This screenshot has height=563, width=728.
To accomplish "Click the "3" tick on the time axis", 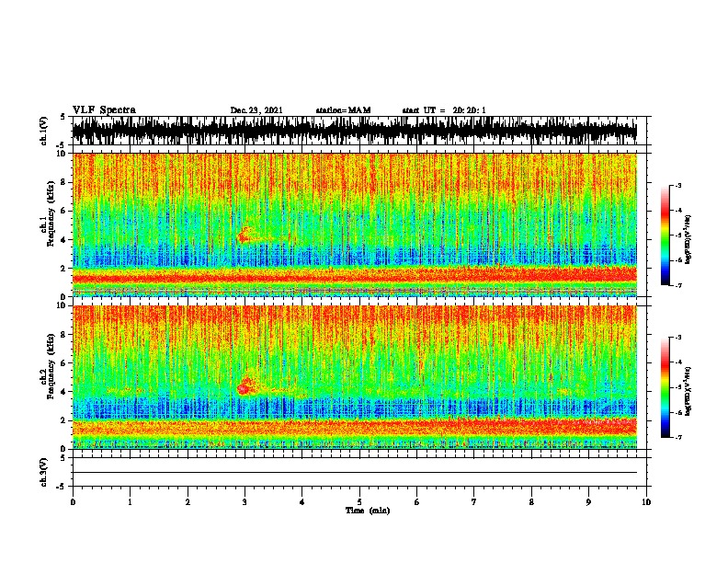I will [245, 502].
